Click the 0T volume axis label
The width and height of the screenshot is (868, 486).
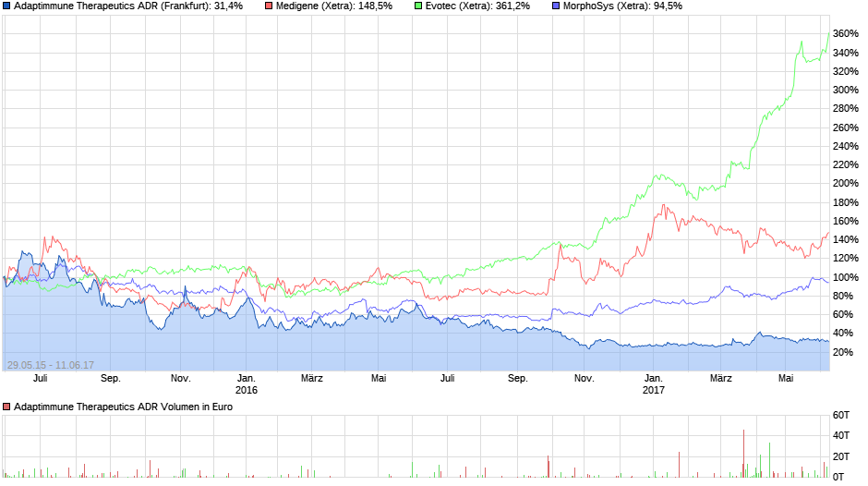pyautogui.click(x=838, y=477)
